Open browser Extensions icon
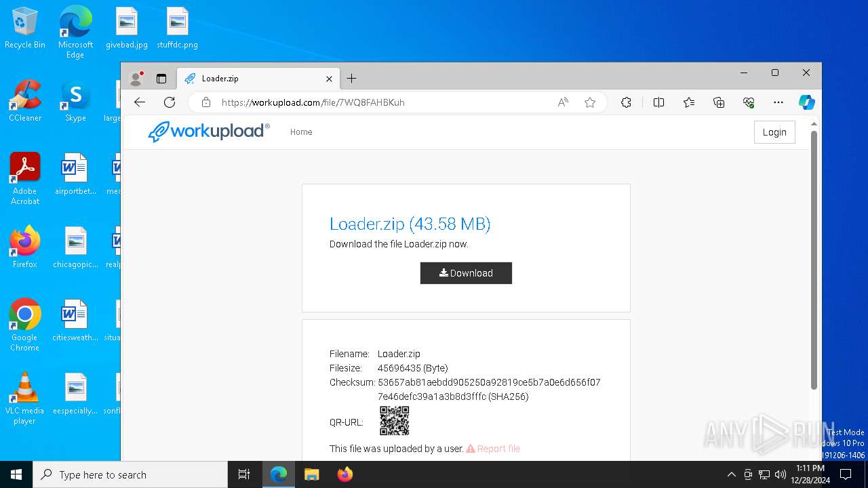Screen dimensions: 868x488 (x=626, y=102)
